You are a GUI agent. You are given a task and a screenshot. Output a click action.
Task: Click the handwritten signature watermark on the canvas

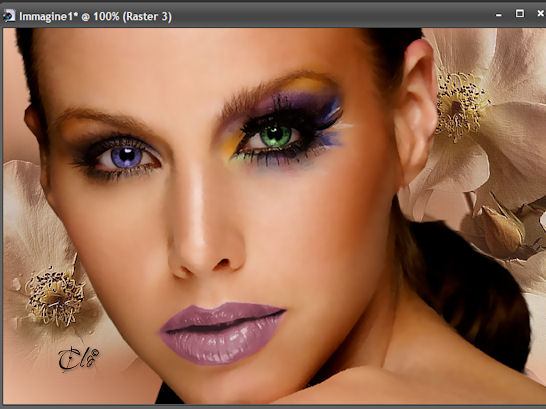78,359
